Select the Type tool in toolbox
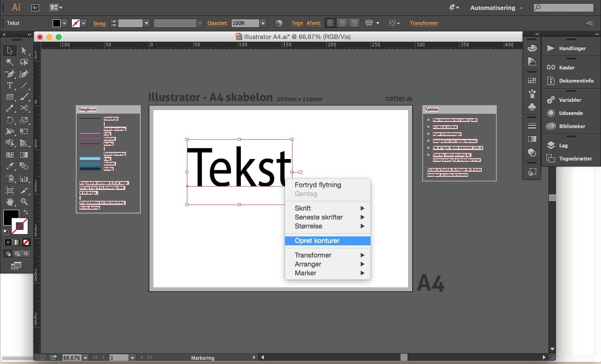 coord(10,85)
